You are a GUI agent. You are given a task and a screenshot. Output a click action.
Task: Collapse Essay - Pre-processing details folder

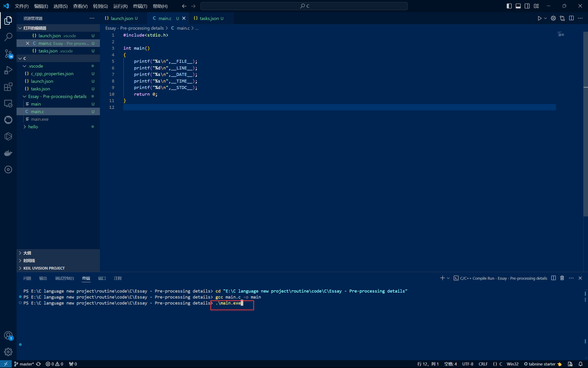(58, 96)
